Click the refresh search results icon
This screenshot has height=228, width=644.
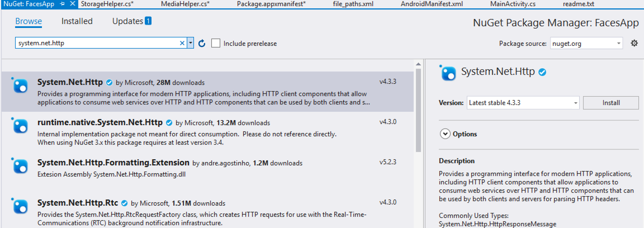tap(202, 43)
